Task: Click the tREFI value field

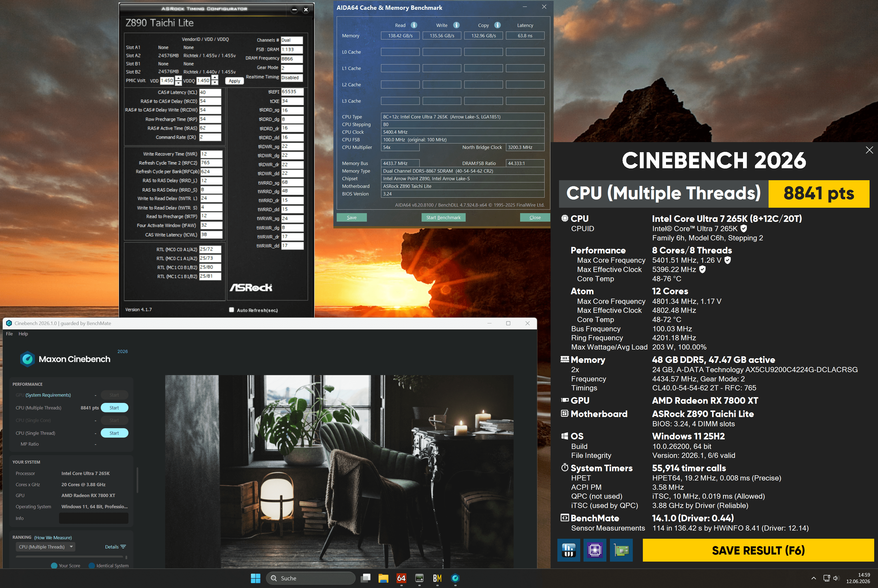Action: (x=292, y=92)
